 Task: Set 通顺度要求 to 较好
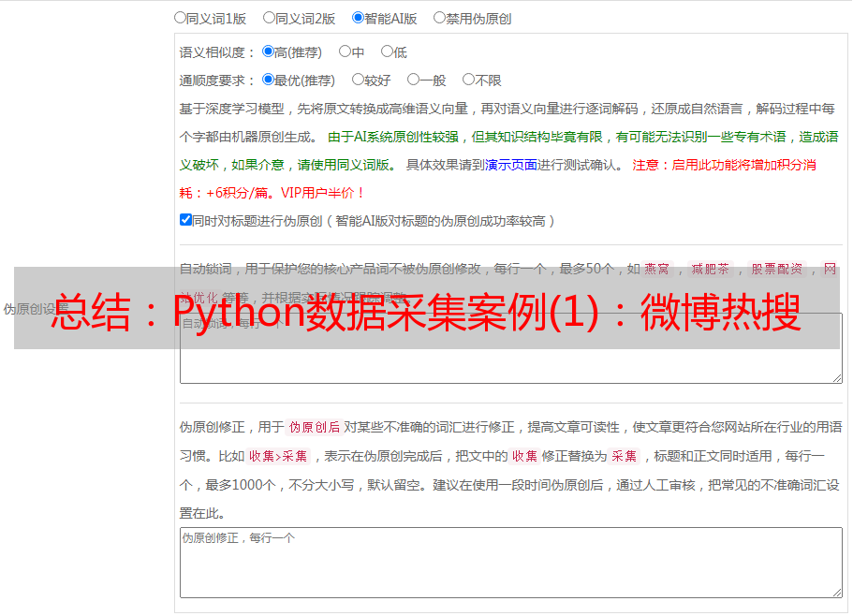pyautogui.click(x=358, y=80)
